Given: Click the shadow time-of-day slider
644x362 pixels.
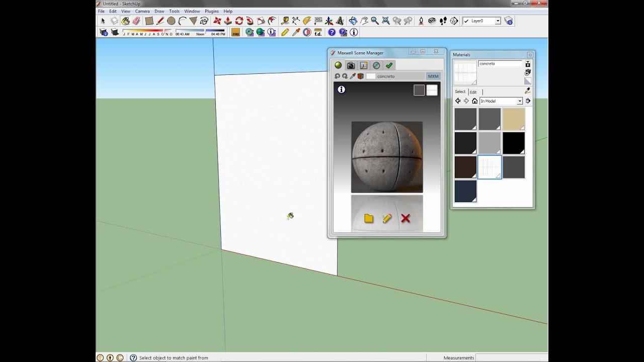Looking at the screenshot, I should tap(200, 31).
